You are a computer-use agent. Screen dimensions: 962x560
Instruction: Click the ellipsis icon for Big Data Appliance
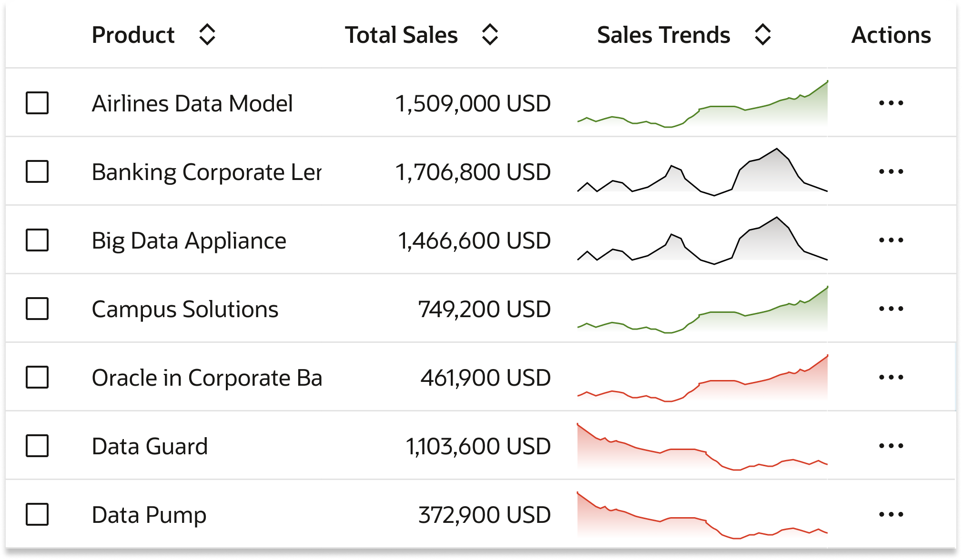[x=892, y=240]
